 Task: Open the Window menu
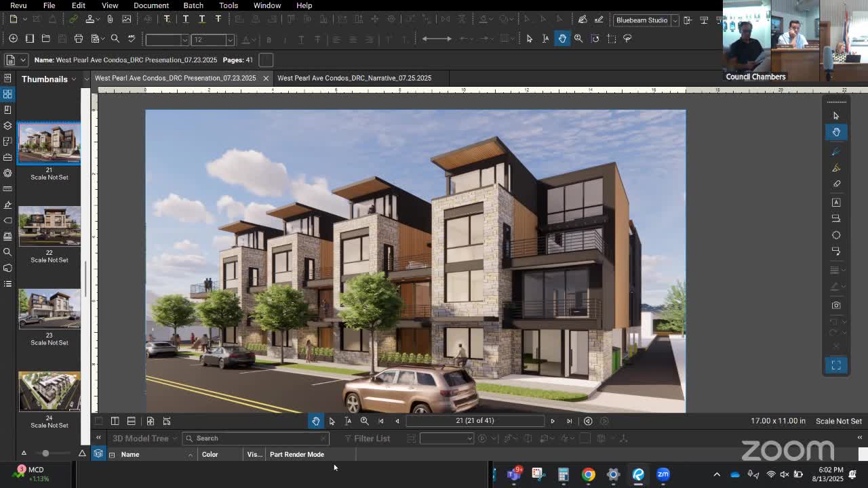pos(267,5)
